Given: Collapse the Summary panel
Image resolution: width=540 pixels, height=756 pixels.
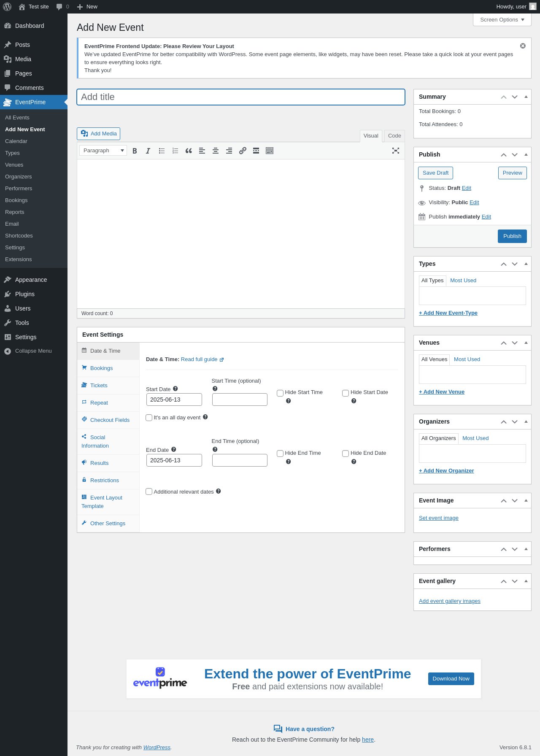Looking at the screenshot, I should (526, 97).
